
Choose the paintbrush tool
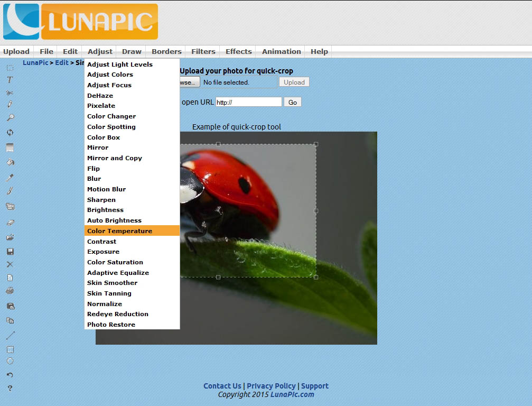coord(9,191)
